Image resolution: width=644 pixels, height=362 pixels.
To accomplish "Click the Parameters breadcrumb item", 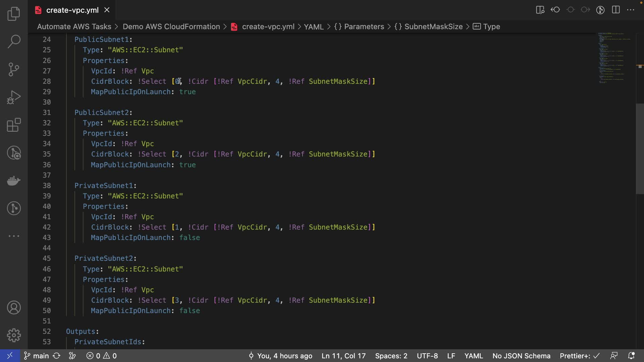I will (x=364, y=26).
